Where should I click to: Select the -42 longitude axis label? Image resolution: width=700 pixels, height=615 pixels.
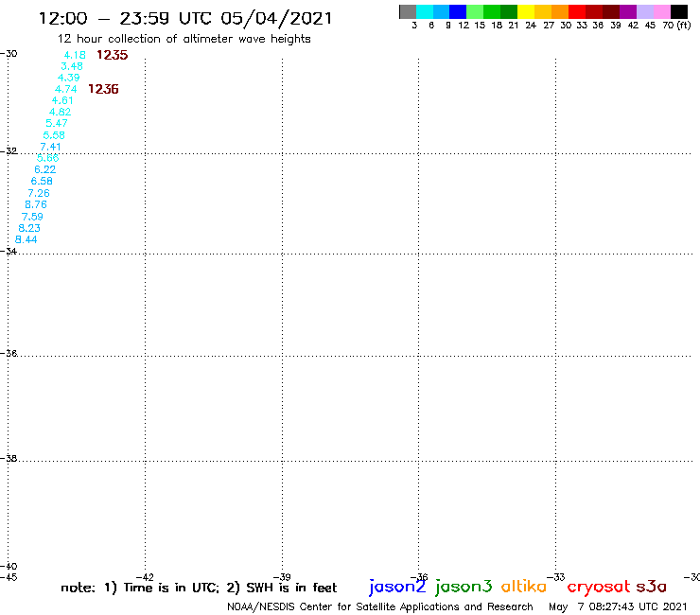145,577
